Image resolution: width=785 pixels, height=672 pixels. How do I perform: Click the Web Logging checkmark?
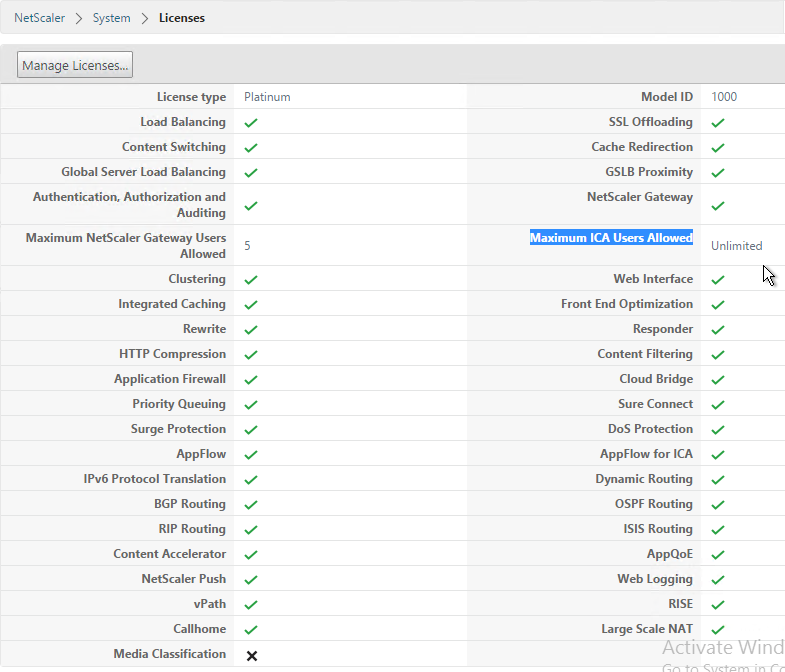pos(718,580)
